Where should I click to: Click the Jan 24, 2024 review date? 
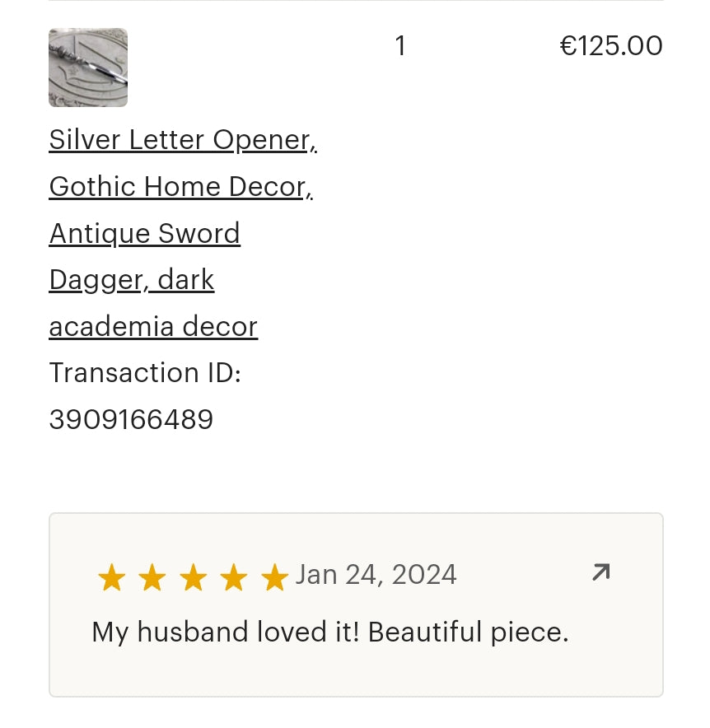pyautogui.click(x=376, y=575)
